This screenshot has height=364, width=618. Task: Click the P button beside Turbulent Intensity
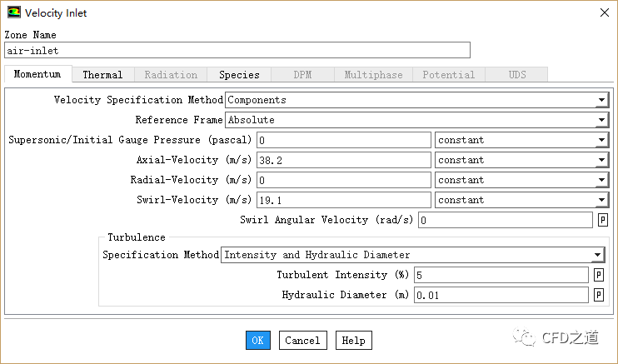click(598, 275)
